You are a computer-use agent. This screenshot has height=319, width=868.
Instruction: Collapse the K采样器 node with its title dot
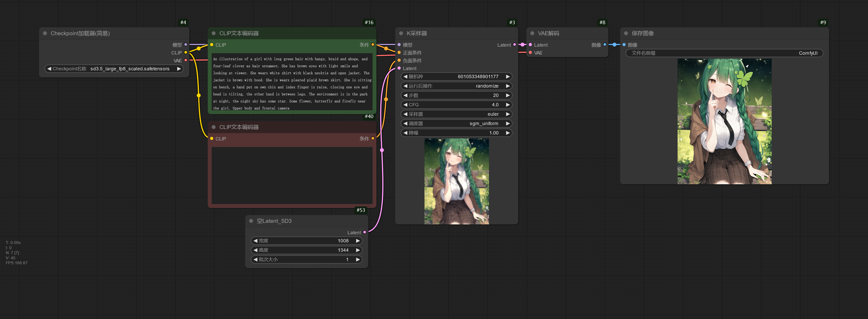point(401,33)
